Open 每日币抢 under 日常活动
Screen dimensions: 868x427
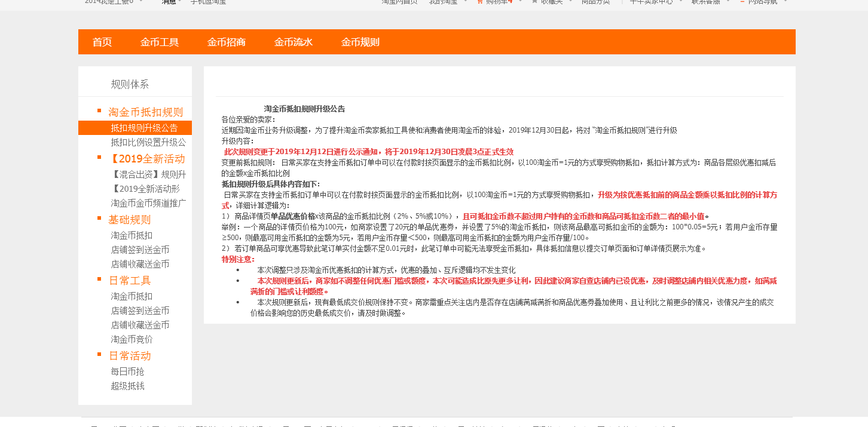coord(127,371)
